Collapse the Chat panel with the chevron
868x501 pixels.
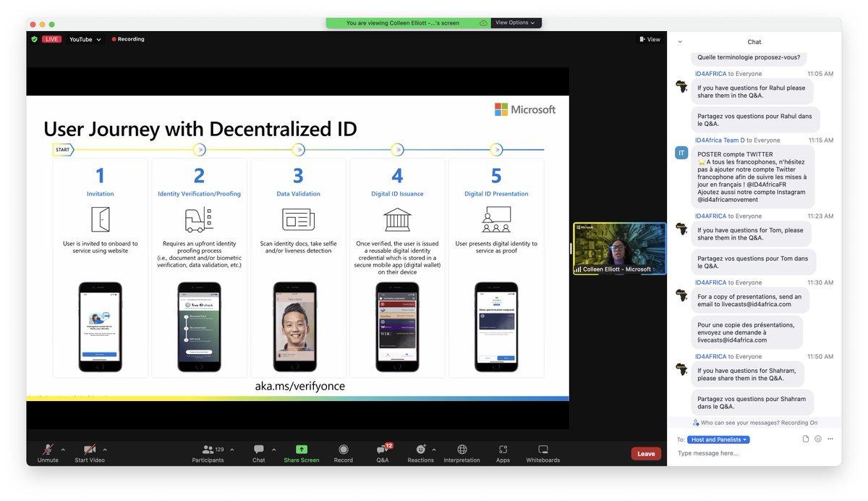[x=680, y=42]
